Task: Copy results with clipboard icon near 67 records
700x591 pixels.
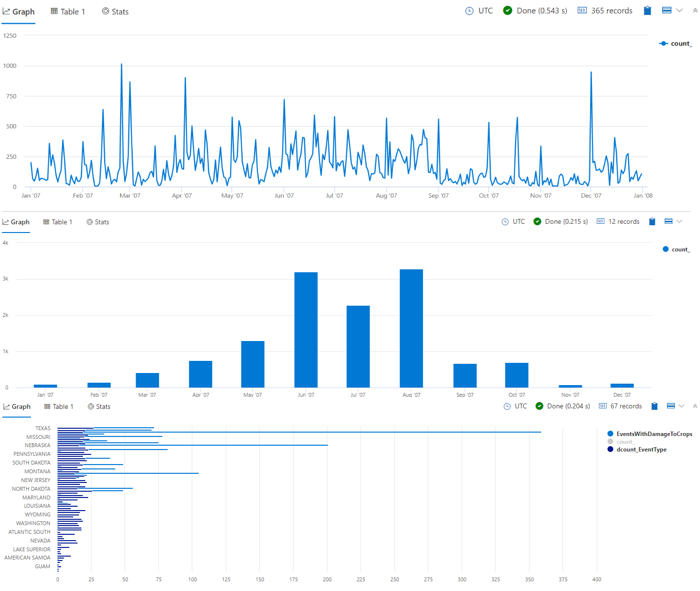Action: tap(654, 406)
